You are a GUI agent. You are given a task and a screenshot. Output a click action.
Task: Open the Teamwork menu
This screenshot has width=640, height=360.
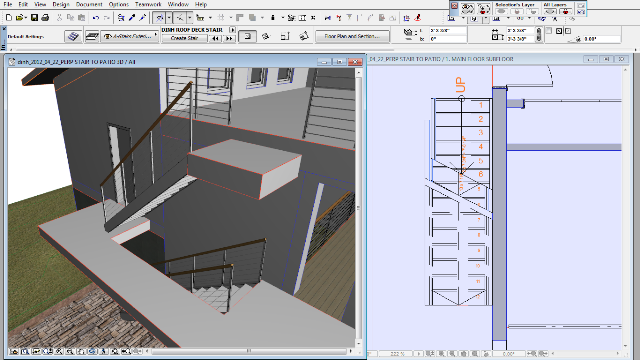tap(148, 4)
